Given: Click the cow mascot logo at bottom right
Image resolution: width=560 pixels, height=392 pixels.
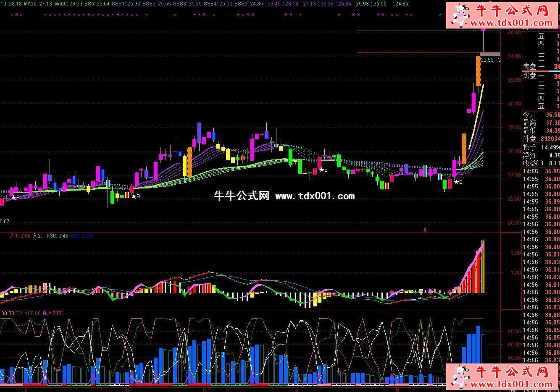Looking at the screenshot, I should pos(461,376).
